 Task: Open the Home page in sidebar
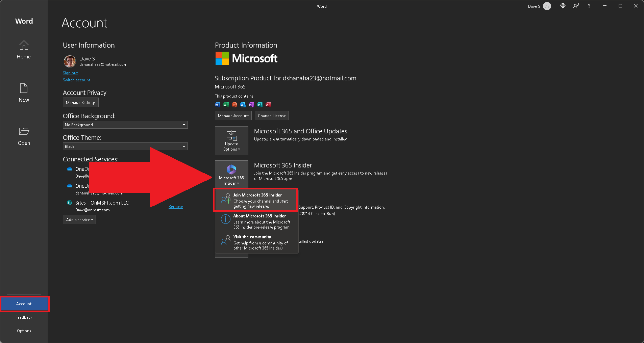pyautogui.click(x=24, y=50)
